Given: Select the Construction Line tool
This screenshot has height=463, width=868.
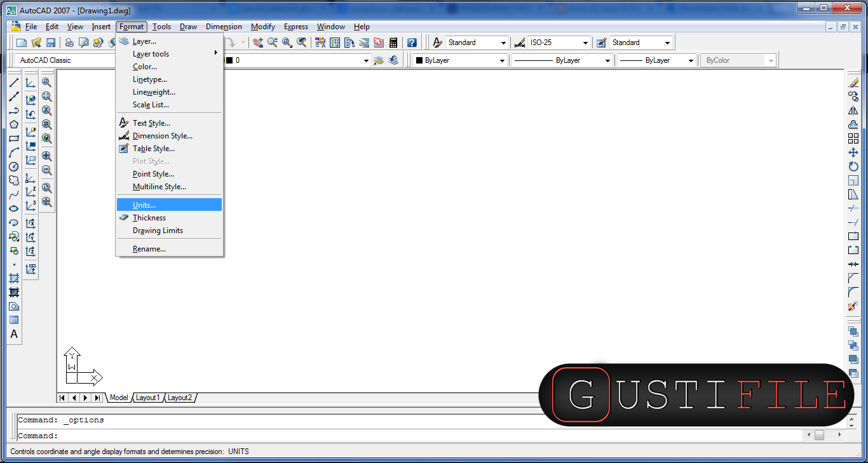Looking at the screenshot, I should (x=14, y=97).
